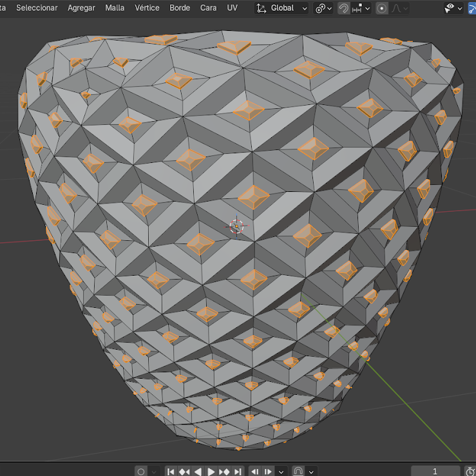Open the Seleccionar menu
Image resolution: width=476 pixels, height=476 pixels.
click(x=37, y=8)
